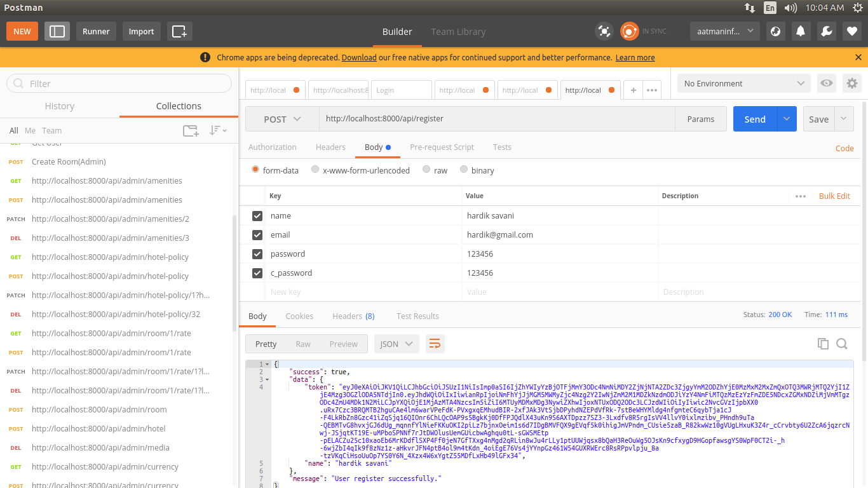This screenshot has width=868, height=488.
Task: Open the POST method dropdown
Action: (x=283, y=119)
